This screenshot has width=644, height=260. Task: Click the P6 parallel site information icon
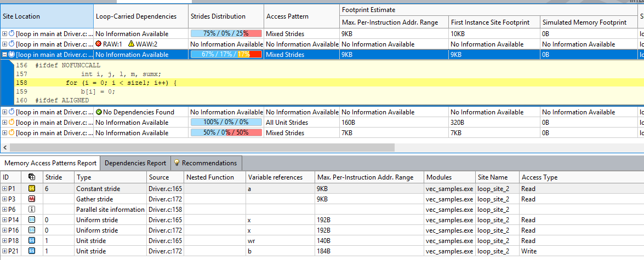(32, 210)
